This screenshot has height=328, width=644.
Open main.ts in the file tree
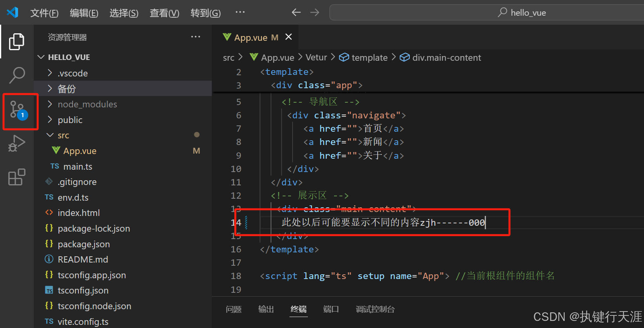123,167
